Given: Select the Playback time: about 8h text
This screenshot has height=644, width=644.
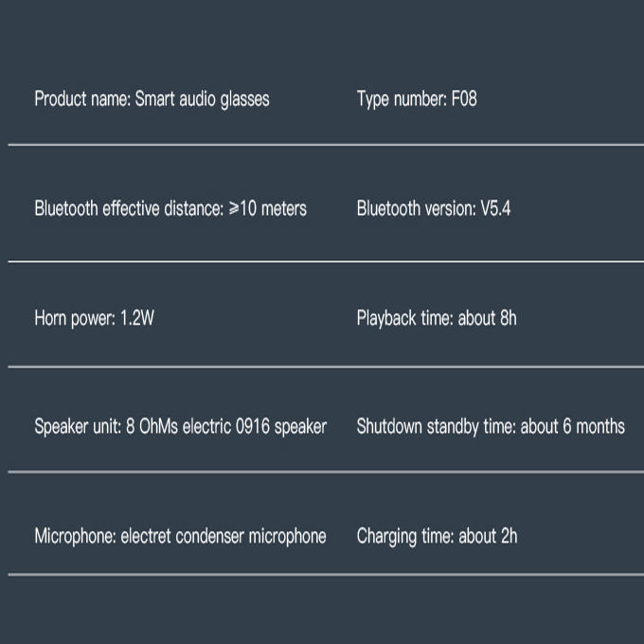Looking at the screenshot, I should pyautogui.click(x=437, y=318).
